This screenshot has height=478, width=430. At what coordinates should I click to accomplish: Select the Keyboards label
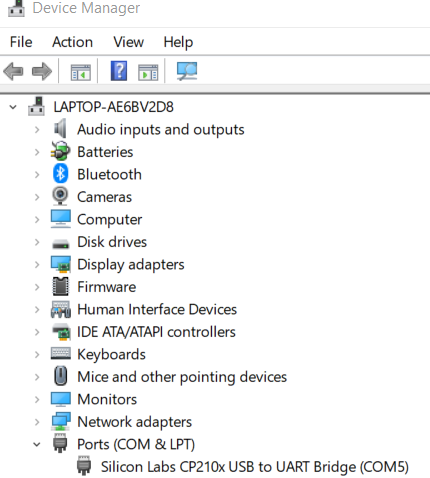pos(111,354)
